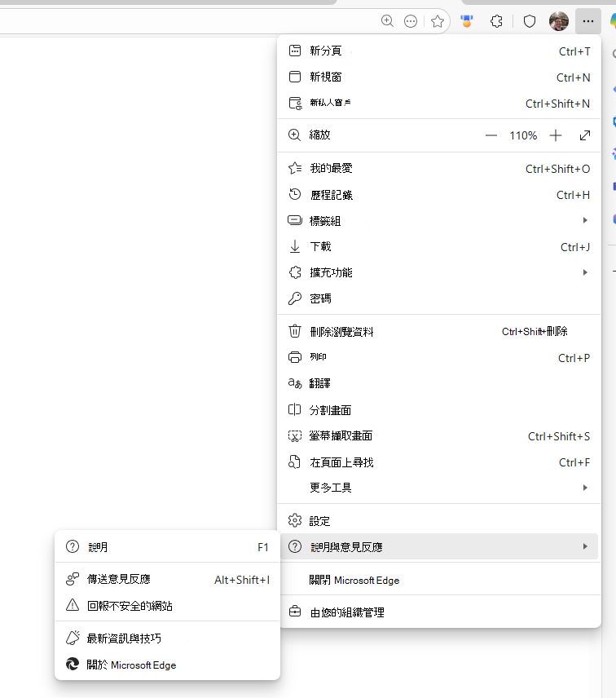Click the Ctrl+Shift+S shortcut label
This screenshot has height=698, width=616.
click(559, 436)
